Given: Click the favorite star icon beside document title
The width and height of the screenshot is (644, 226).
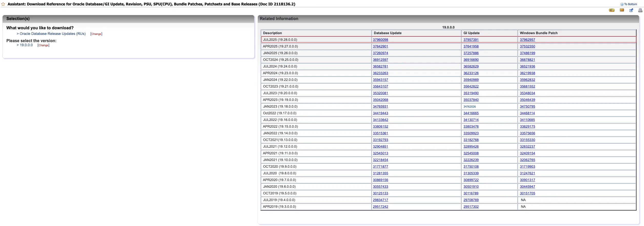Looking at the screenshot, I should pyautogui.click(x=3, y=4).
